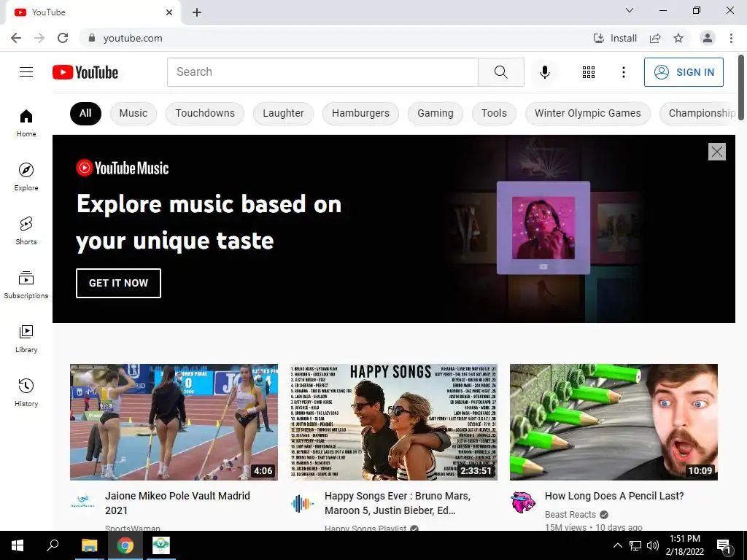Click the Install app button

pos(614,38)
